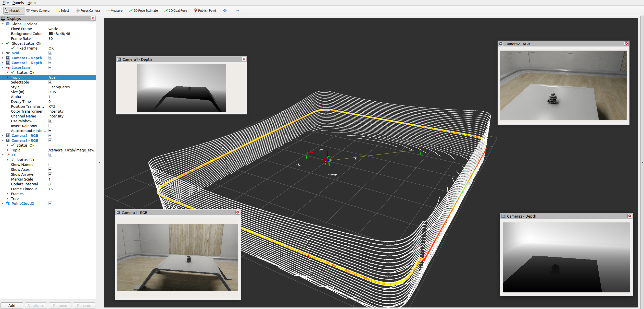Open the Panels menu
This screenshot has height=309, width=644.
[18, 3]
